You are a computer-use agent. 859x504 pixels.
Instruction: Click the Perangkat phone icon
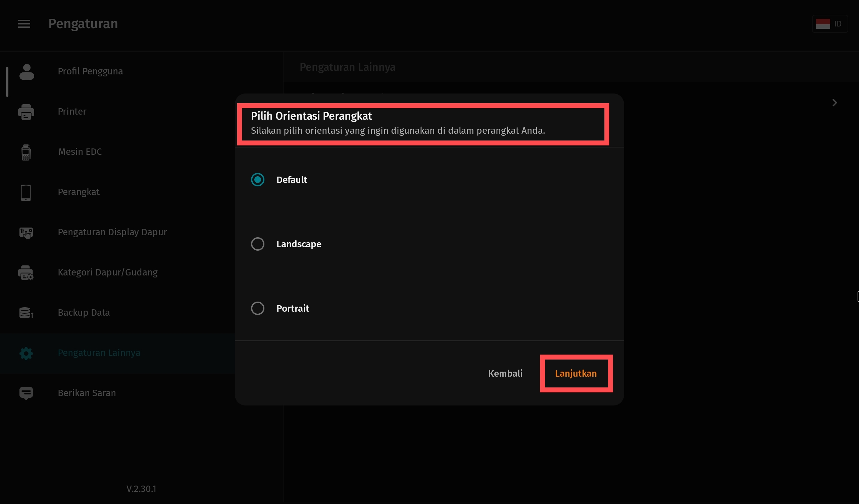coord(26,192)
